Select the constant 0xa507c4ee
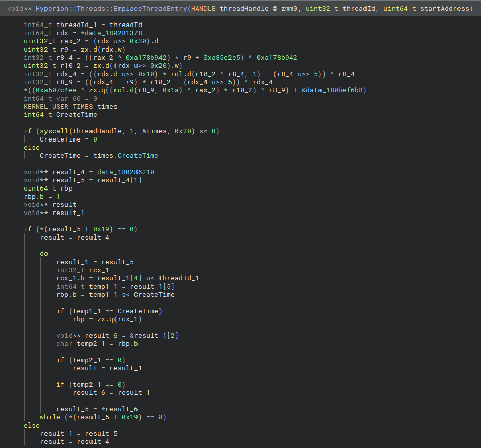Screen dimensions: 481x448 tap(56, 90)
